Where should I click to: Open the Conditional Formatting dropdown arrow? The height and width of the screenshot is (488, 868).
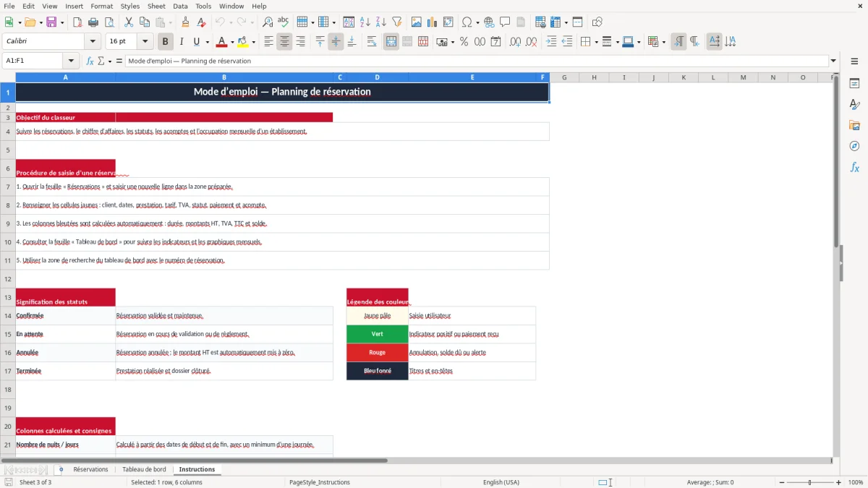(x=663, y=42)
